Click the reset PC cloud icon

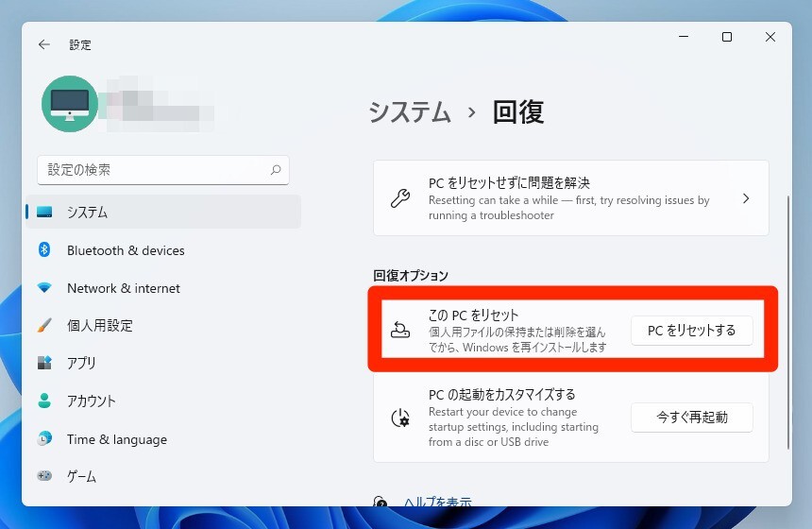coord(400,330)
